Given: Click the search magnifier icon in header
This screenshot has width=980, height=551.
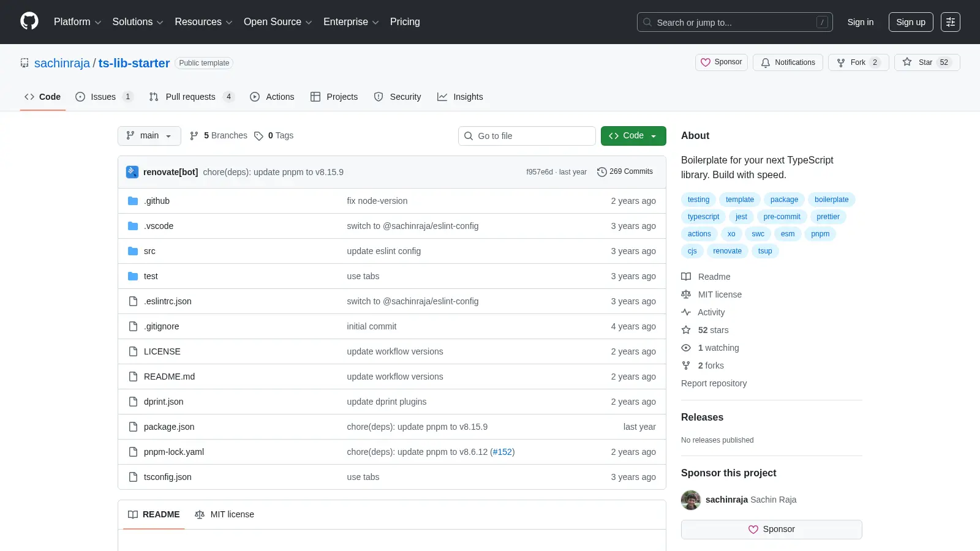Looking at the screenshot, I should pyautogui.click(x=647, y=22).
